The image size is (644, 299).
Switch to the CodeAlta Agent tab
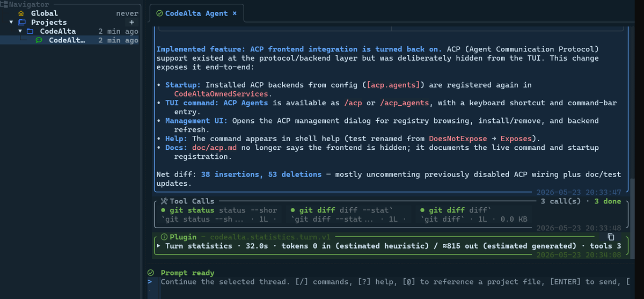[x=196, y=13]
